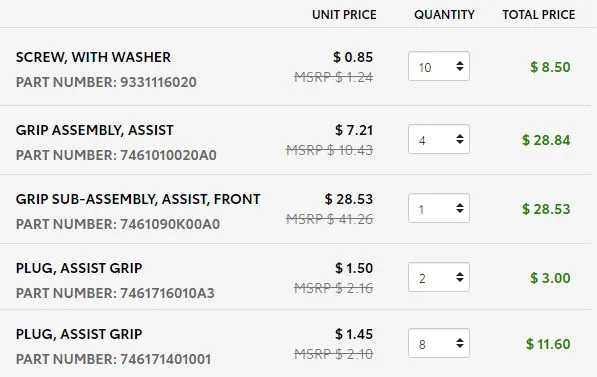
Task: Increment quantity for Plug part 746171601OA3
Action: point(460,274)
